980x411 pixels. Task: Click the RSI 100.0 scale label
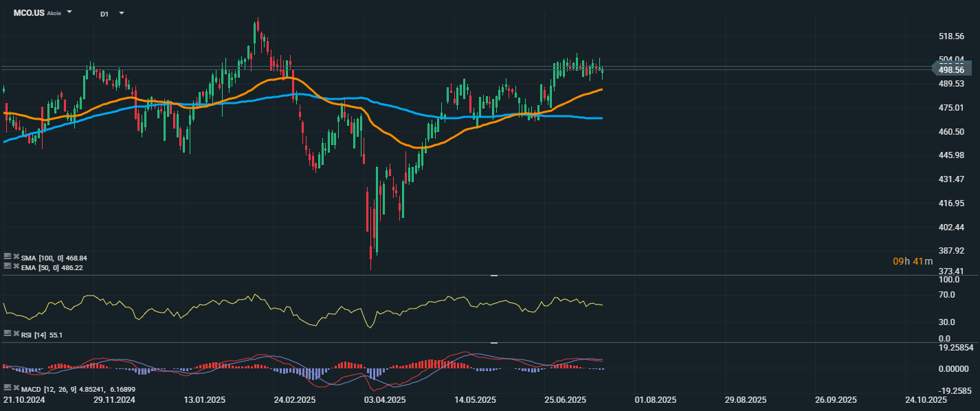pyautogui.click(x=949, y=280)
